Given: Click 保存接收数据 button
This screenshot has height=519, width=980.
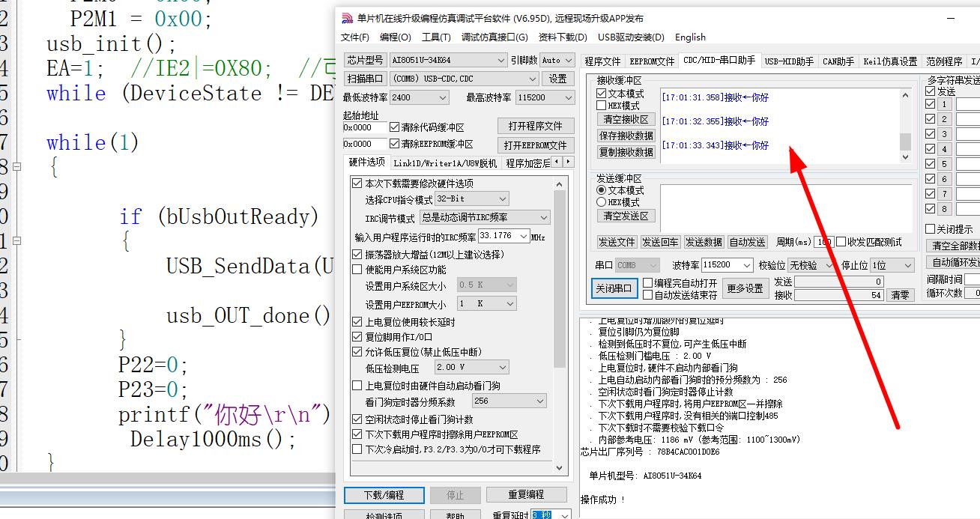Looking at the screenshot, I should [626, 136].
